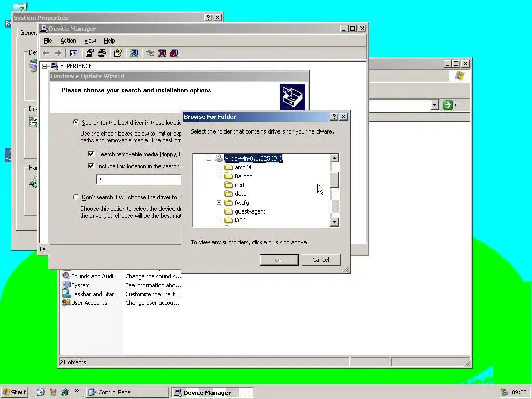Expand quick launch overflow chevron
The image size is (532, 399).
coord(77,391)
